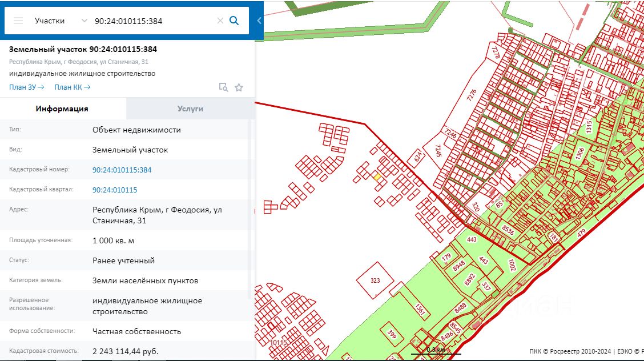
Task: Add parcel to favorites with star icon
Action: point(239,87)
